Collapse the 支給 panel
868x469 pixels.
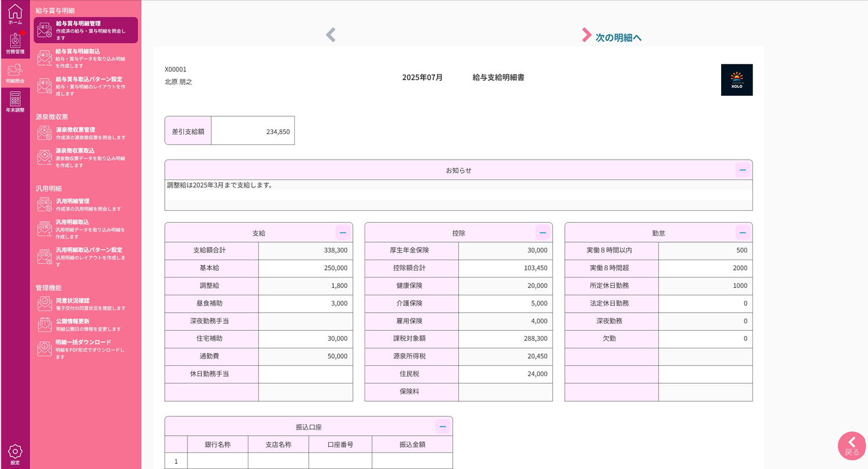pos(343,232)
